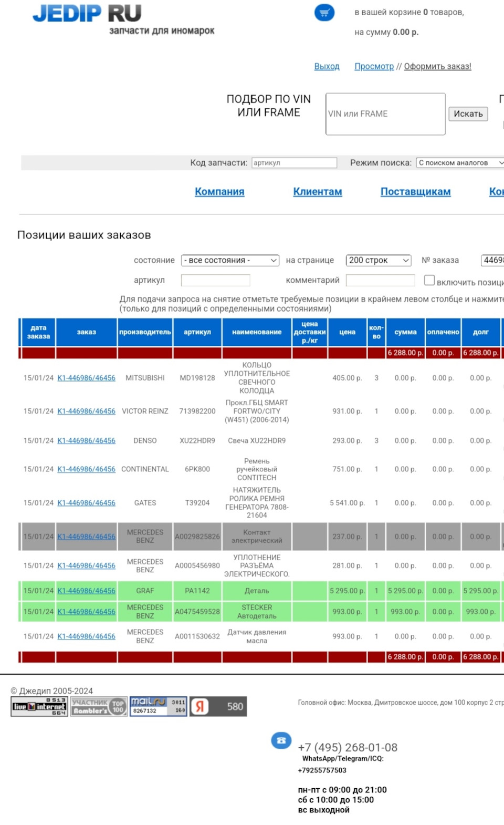Open the order link in the VICTOR REINZ row
Viewport: 504px width, 825px height.
[x=86, y=411]
